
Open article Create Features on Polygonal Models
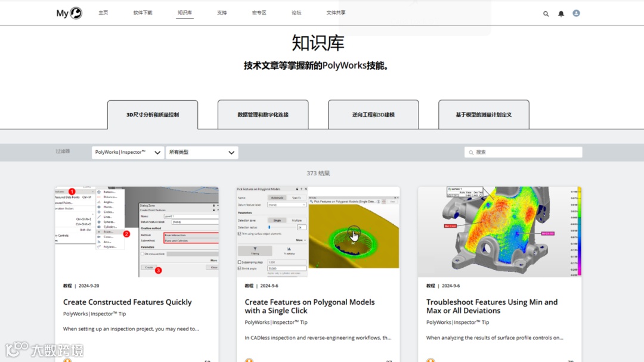pos(309,307)
